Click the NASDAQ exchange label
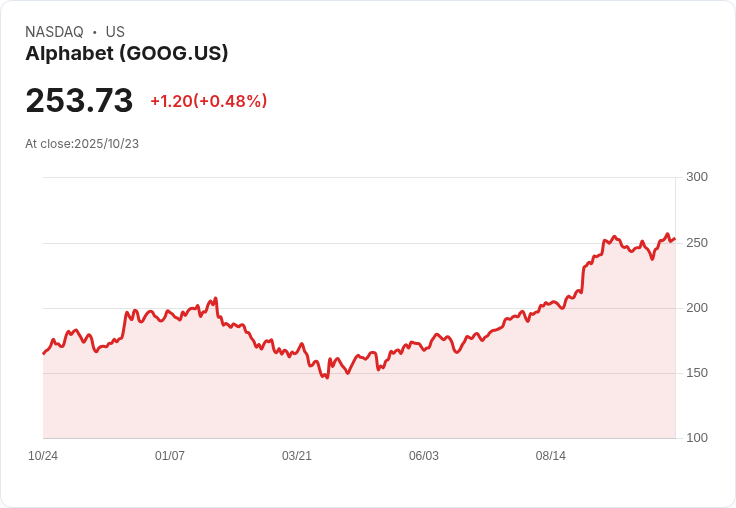 54,32
